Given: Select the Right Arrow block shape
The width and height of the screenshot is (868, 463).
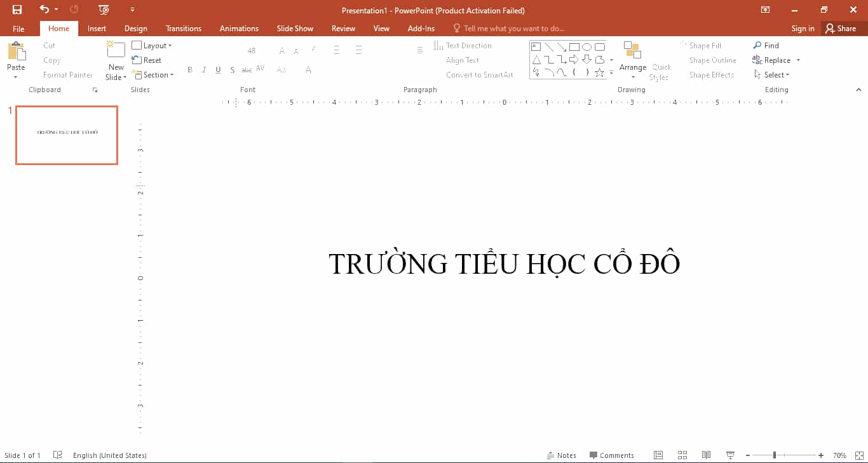Looking at the screenshot, I should (x=574, y=60).
